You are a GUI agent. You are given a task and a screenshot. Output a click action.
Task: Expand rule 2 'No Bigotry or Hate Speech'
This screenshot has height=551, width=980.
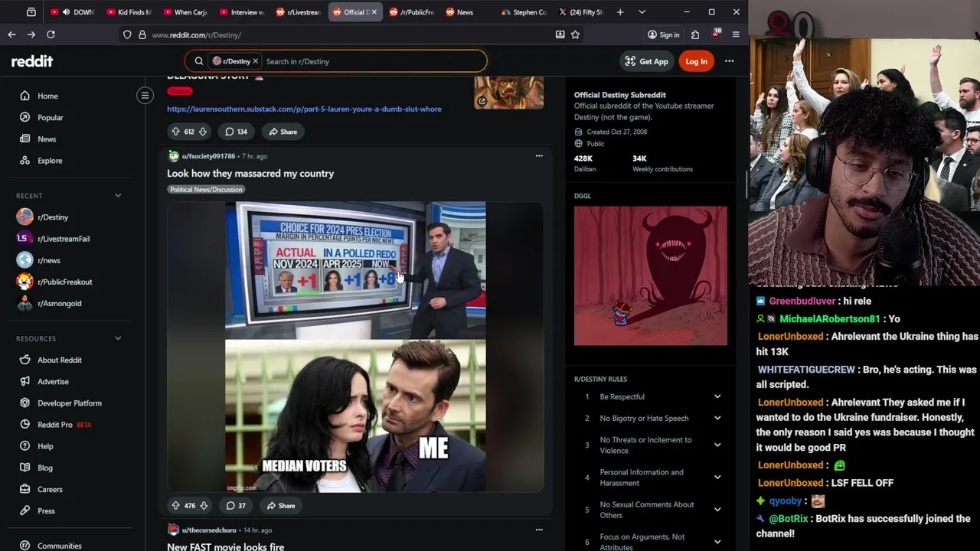[717, 418]
